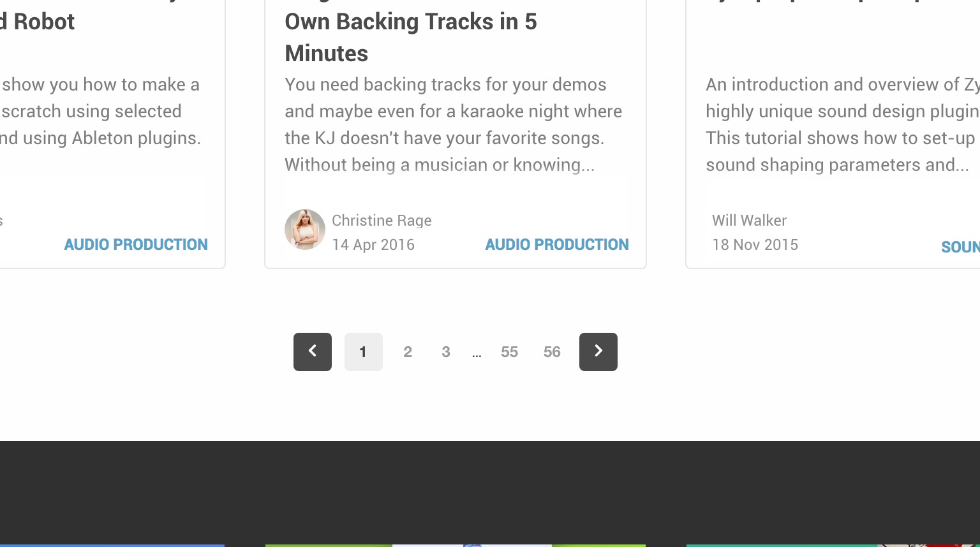The width and height of the screenshot is (980, 547).
Task: Open Audio Production category under Christine Rage article
Action: click(557, 244)
